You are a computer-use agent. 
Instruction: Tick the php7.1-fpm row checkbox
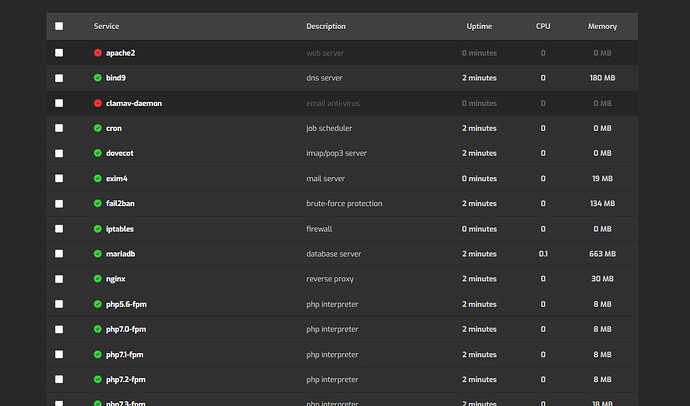point(59,355)
